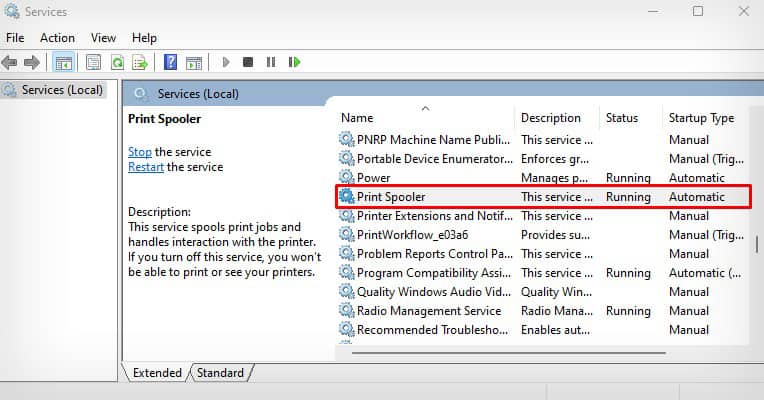Click the Problem Reports Control gear icon
Viewport: 764px width, 400px height.
(x=346, y=253)
